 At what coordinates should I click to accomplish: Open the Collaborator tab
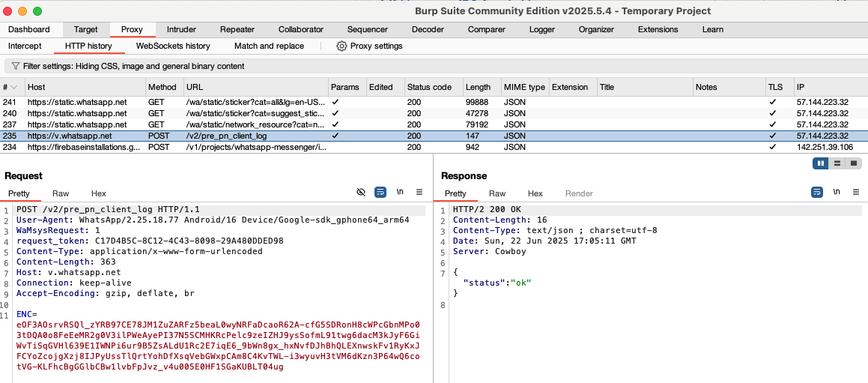(300, 29)
